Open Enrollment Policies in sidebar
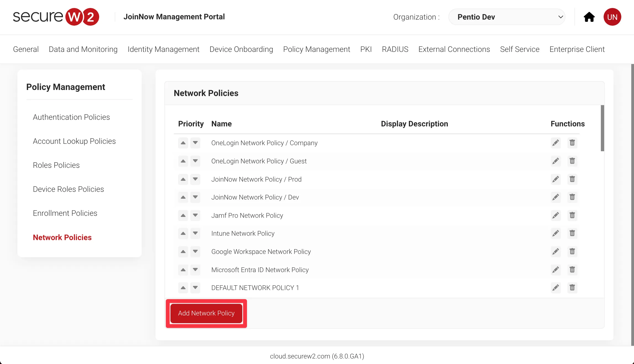 click(x=65, y=213)
